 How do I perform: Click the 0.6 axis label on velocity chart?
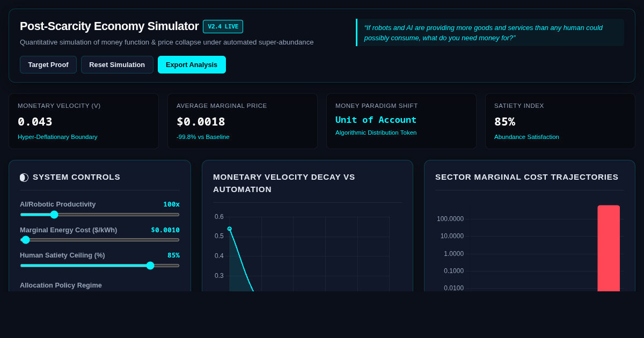(x=219, y=217)
